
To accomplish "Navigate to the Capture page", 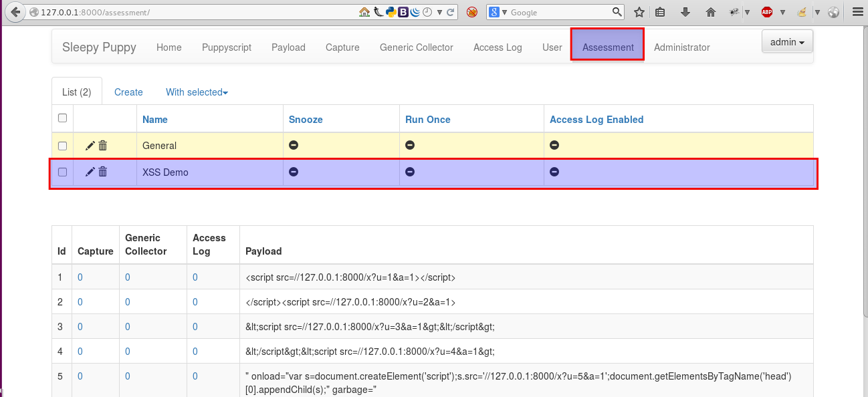I will pos(342,47).
